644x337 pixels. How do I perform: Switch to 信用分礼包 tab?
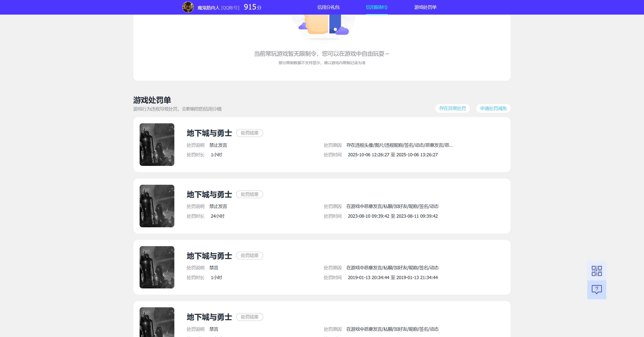328,7
